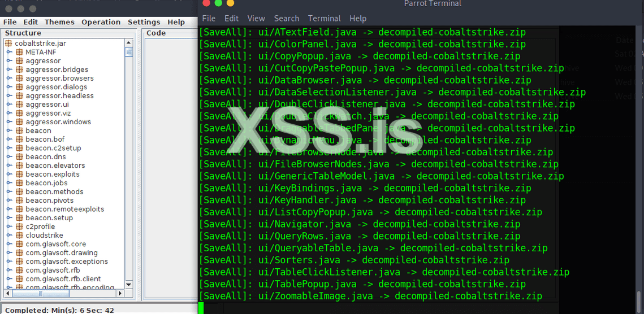The width and height of the screenshot is (644, 314).
Task: Open the Themes menu
Action: pyautogui.click(x=59, y=22)
